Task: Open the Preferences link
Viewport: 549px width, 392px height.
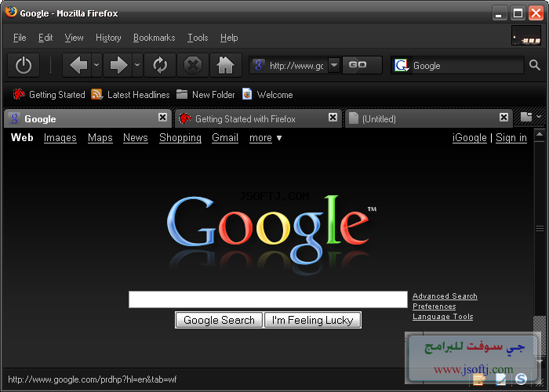Action: (434, 307)
